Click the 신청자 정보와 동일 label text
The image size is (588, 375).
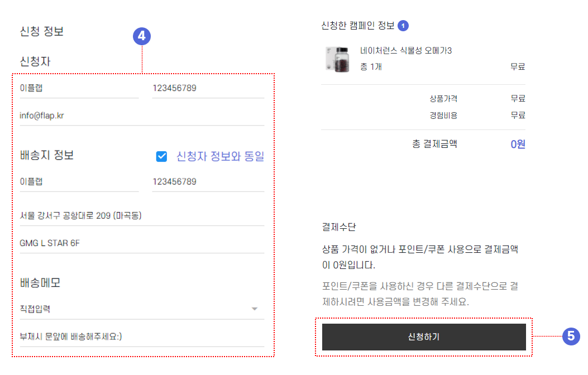[x=220, y=156]
